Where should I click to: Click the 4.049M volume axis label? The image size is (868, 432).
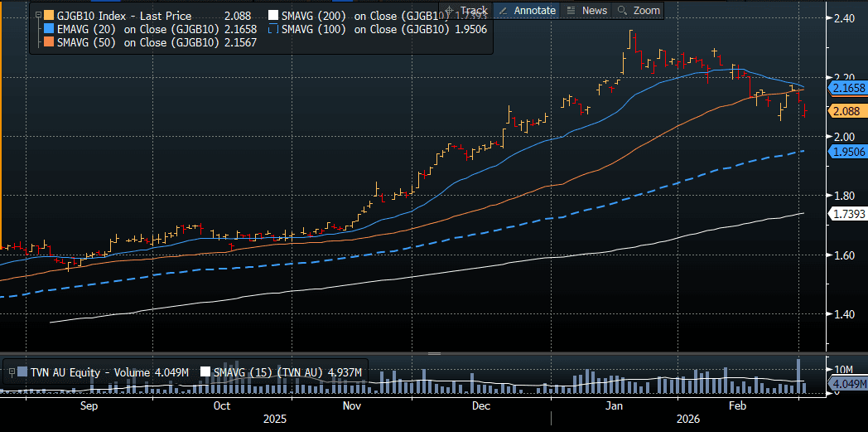pos(848,385)
